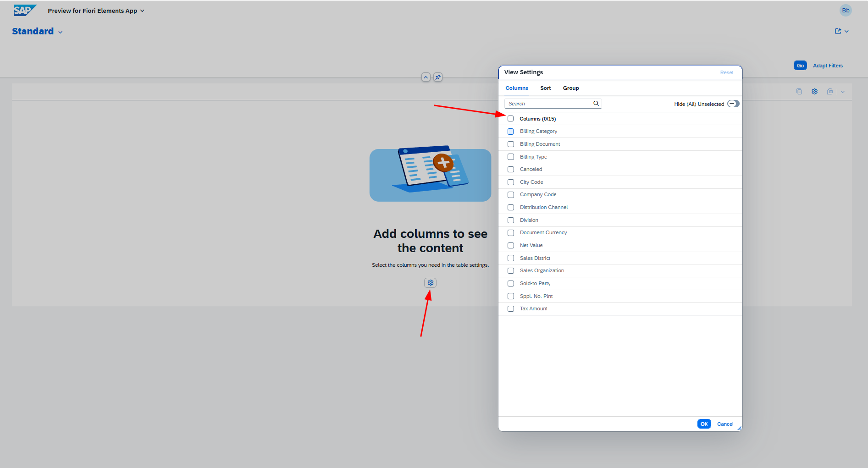Confirm the dialog with OK
This screenshot has width=868, height=468.
click(704, 424)
